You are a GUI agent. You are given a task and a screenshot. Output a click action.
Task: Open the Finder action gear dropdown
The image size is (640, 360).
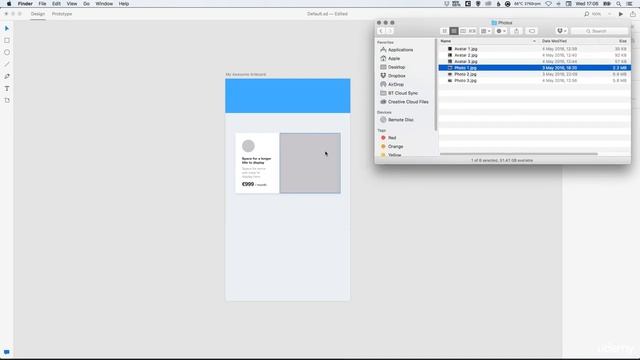[x=501, y=31]
